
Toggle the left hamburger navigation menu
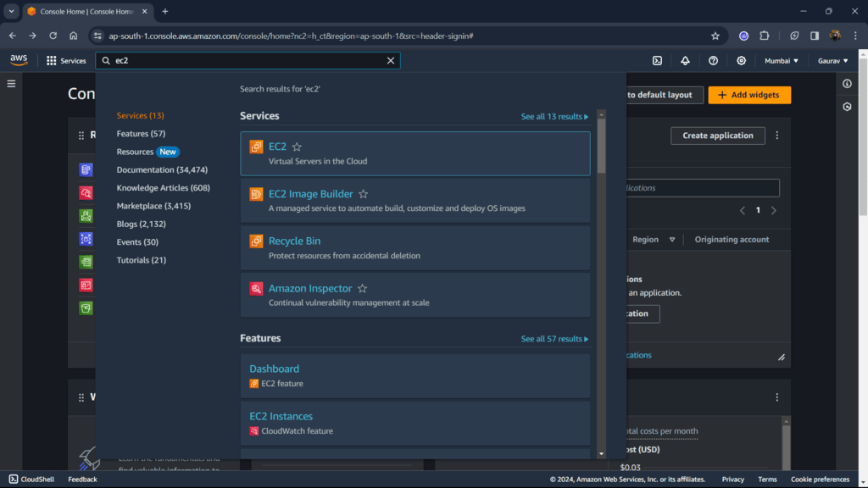[11, 84]
